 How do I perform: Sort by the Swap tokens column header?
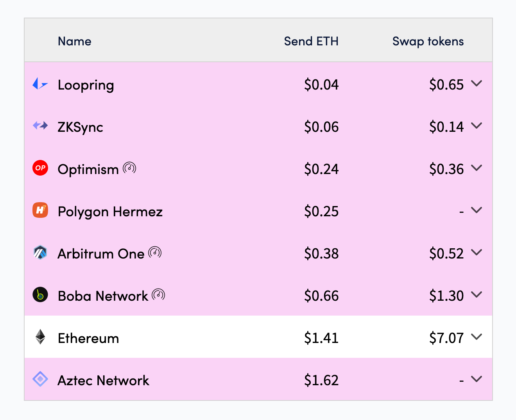(428, 41)
